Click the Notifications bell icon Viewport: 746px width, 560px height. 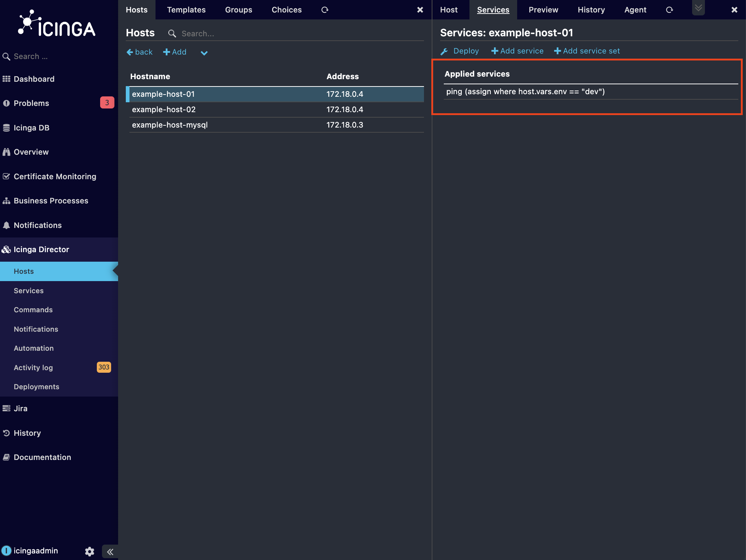click(6, 225)
